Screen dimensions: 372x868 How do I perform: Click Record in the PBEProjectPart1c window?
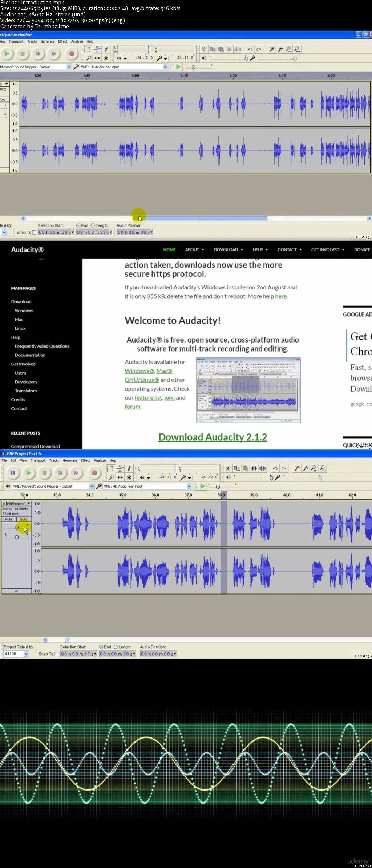click(x=94, y=473)
